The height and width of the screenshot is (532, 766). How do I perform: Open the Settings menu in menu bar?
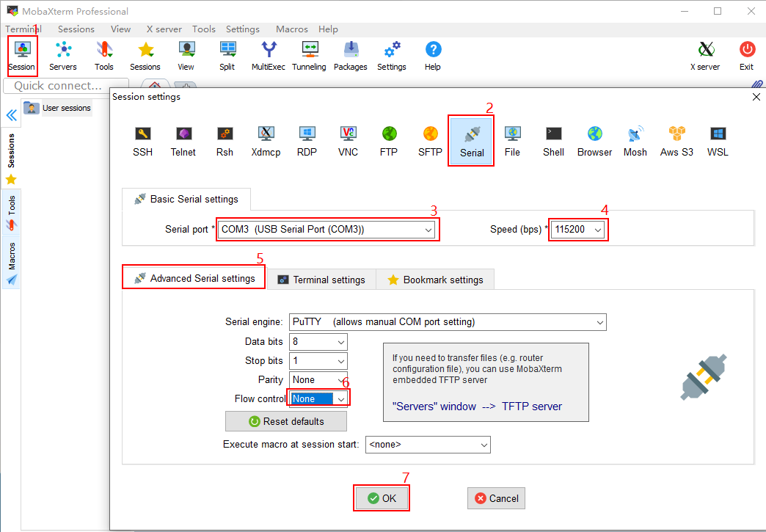[243, 29]
